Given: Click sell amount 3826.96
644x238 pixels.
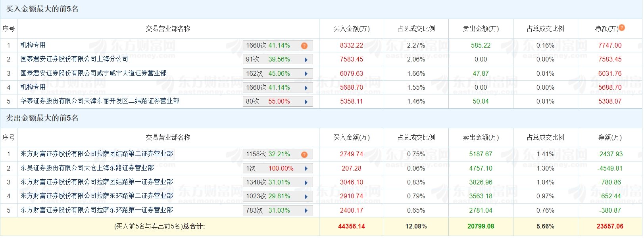Looking at the screenshot, I should [x=481, y=182].
